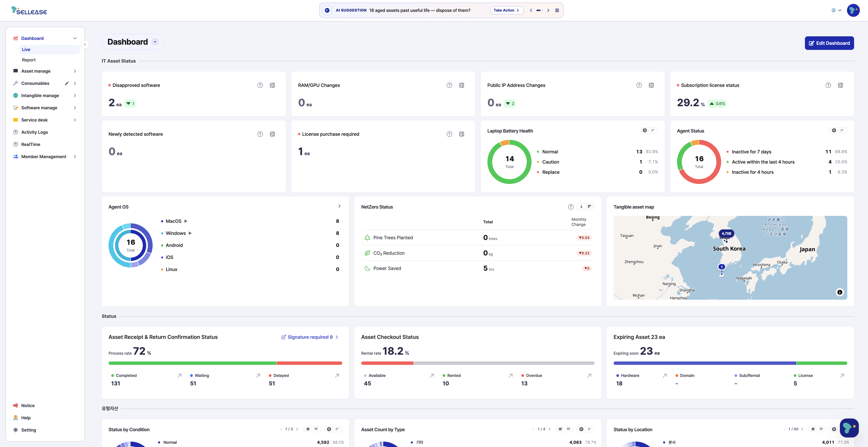Show next AI suggestion
The image size is (868, 447).
point(548,11)
